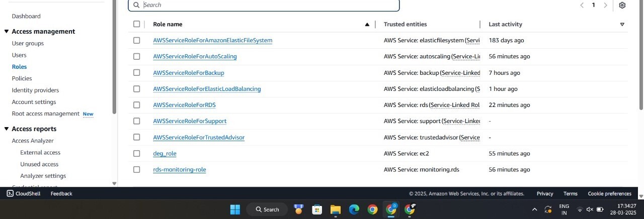Check deg_role row checkbox

136,154
